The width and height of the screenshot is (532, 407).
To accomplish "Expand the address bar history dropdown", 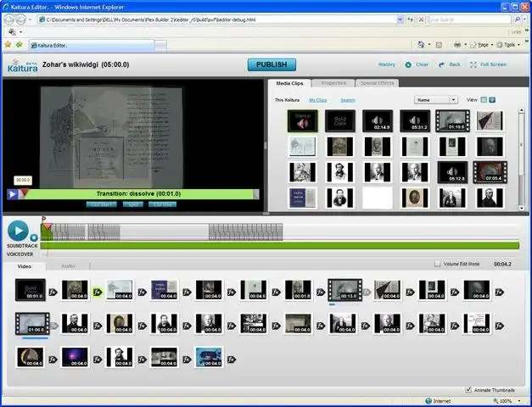I will pos(400,20).
